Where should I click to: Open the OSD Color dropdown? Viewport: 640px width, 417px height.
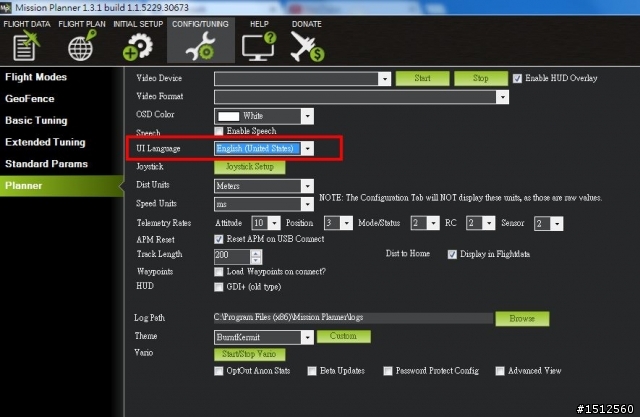[307, 116]
